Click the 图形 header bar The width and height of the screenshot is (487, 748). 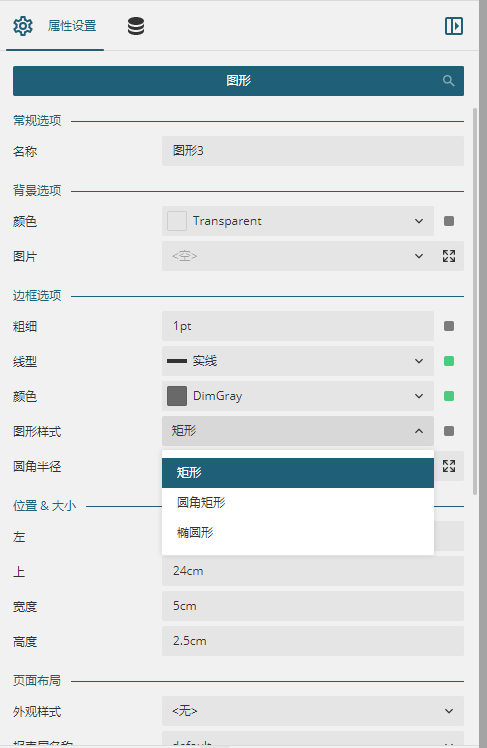click(238, 81)
